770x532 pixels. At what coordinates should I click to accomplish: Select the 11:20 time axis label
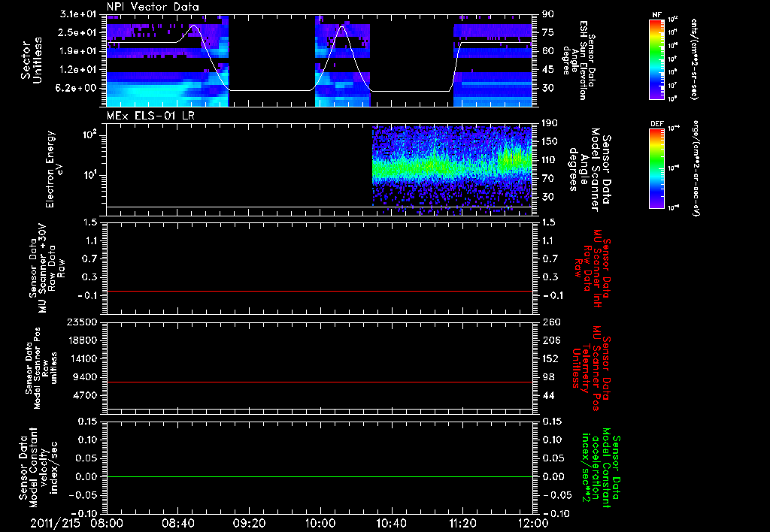462,522
